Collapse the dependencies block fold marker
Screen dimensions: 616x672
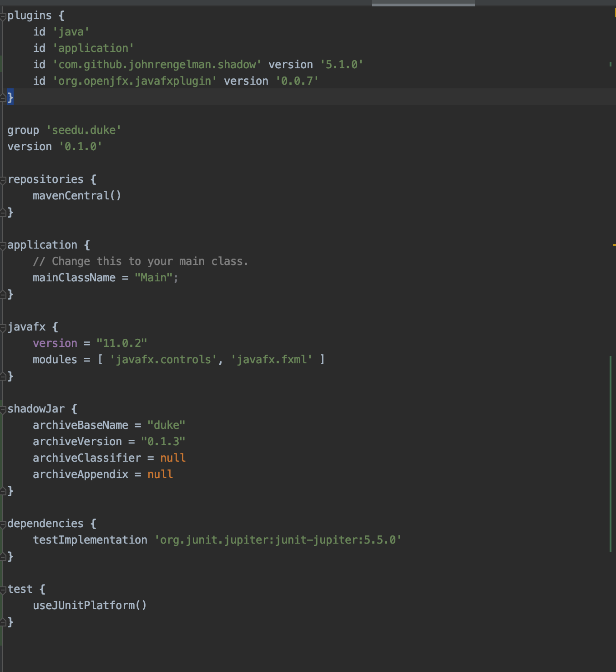(3, 524)
